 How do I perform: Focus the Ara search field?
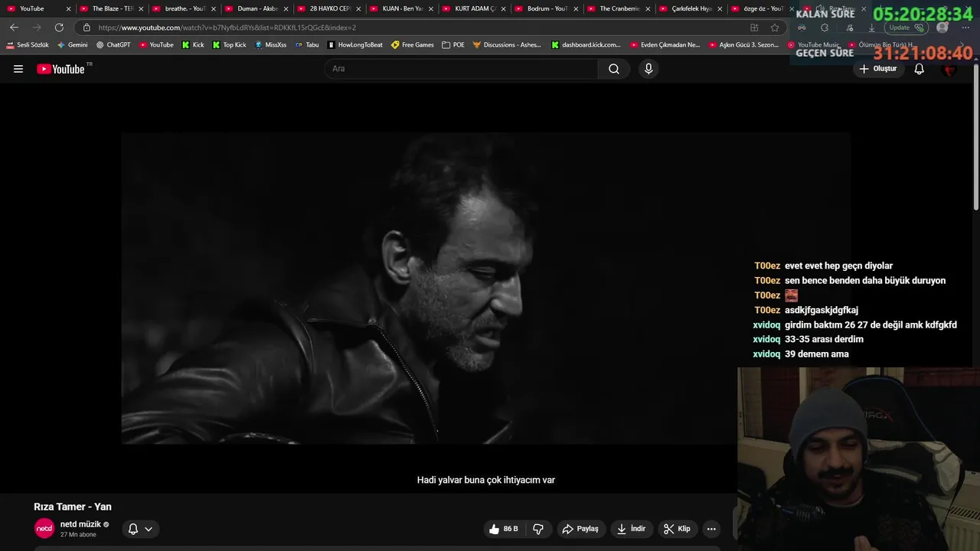point(462,69)
